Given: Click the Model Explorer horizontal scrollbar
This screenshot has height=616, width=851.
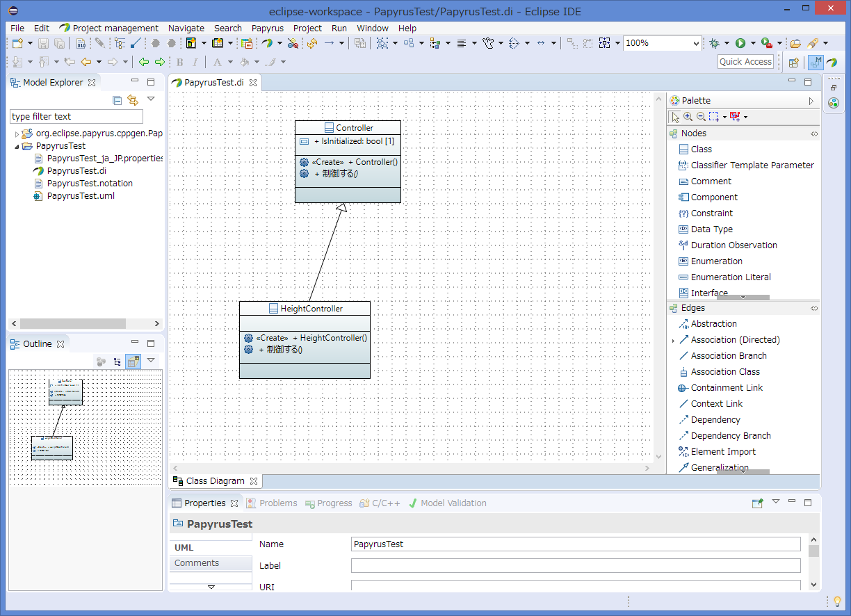Looking at the screenshot, I should coord(73,324).
